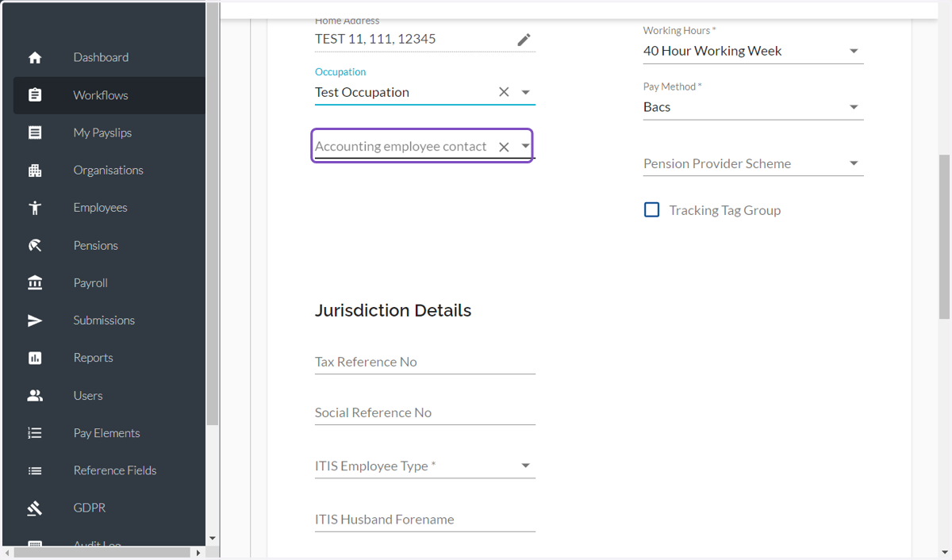Click the GDPR gavel icon
Screen dimensions: 952x560
[35, 508]
